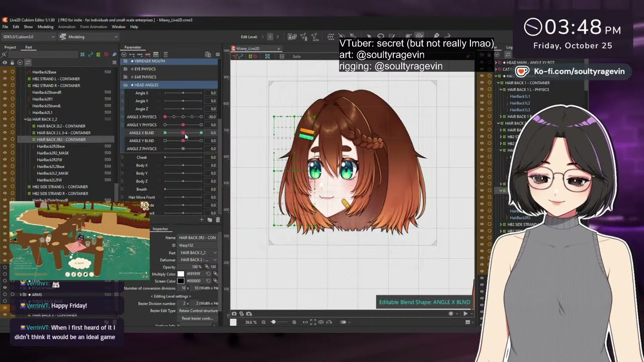Click the teal warp icon in Part panel
644x362 pixels.
click(83, 54)
